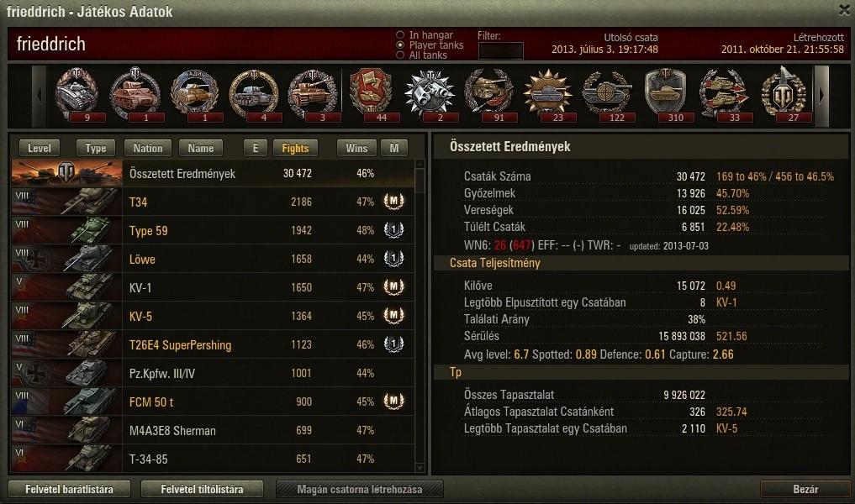The width and height of the screenshot is (855, 504).
Task: Sort tank list by Nation column
Action: (148, 148)
